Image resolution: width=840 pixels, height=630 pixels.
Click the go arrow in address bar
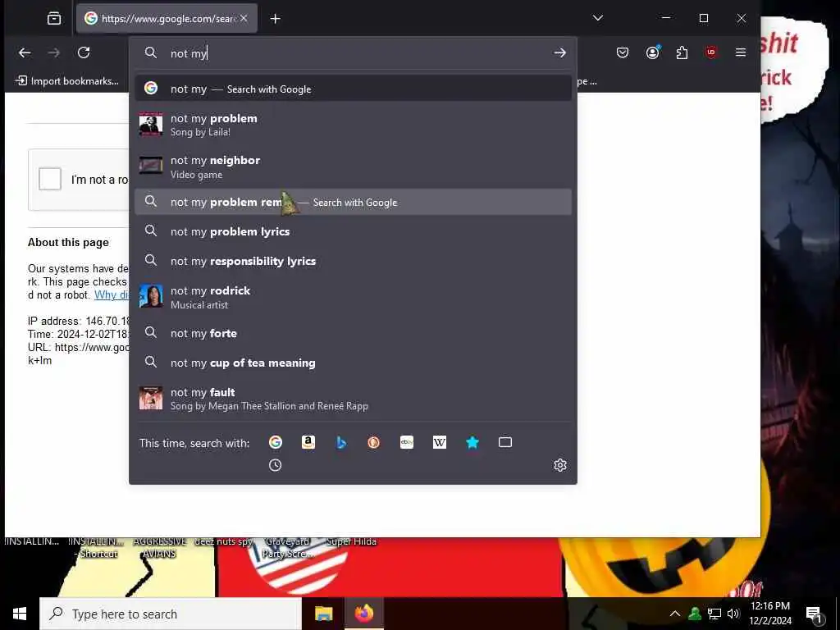click(559, 52)
